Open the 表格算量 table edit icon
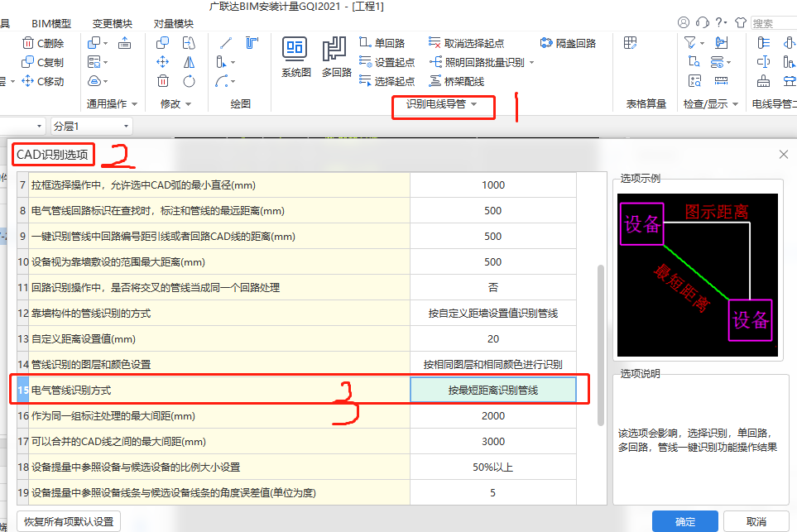Screen dimensions: 797x532 tap(631, 43)
